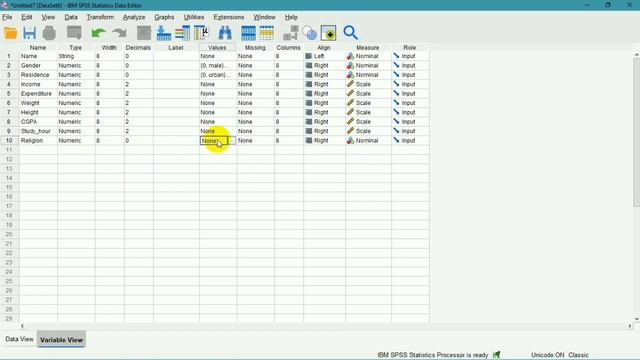Screen dimensions: 640x360
Task: Open the Graphs menu
Action: (164, 17)
